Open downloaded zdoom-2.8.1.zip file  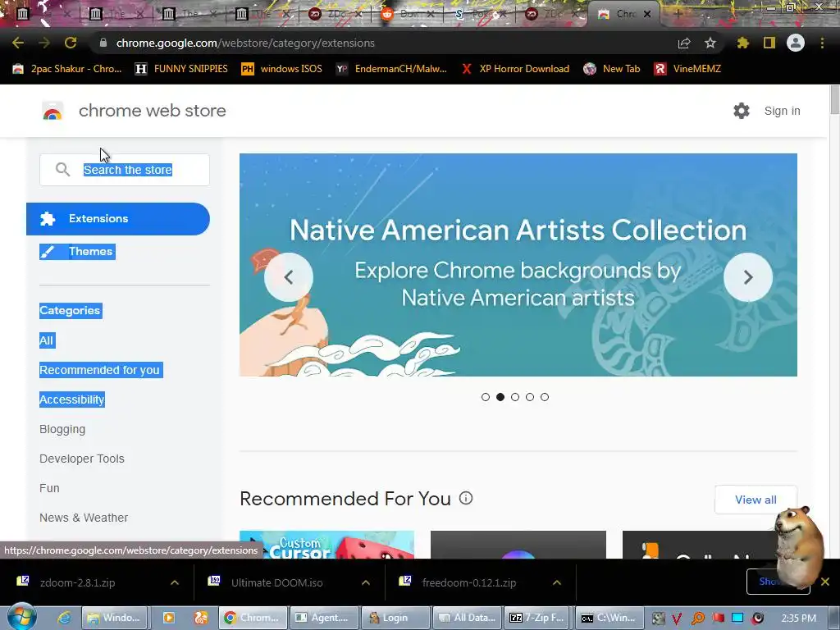[78, 582]
